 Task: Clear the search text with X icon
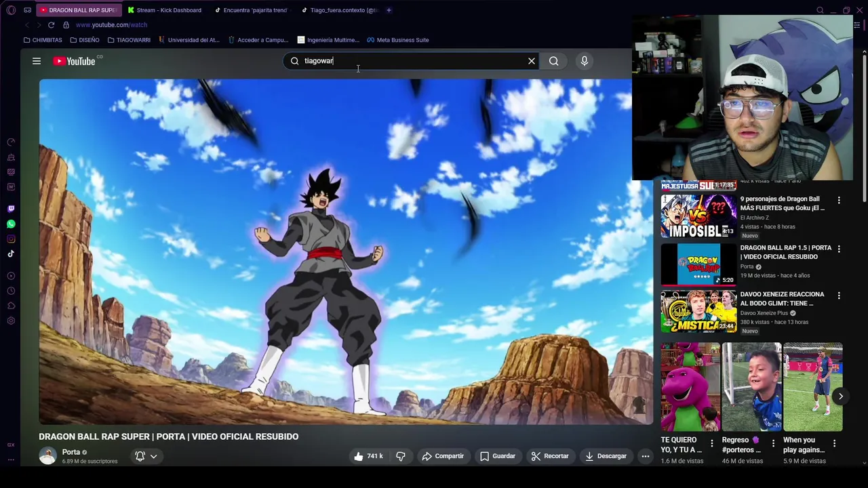click(532, 61)
